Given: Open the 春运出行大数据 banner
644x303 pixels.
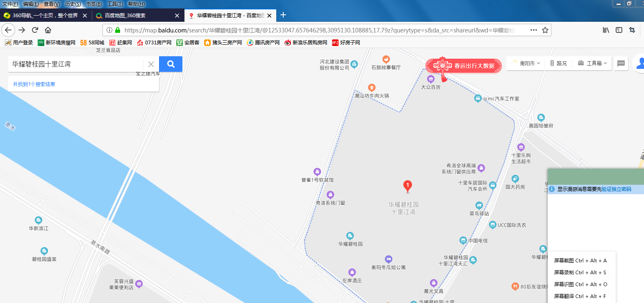Looking at the screenshot, I should coord(464,66).
